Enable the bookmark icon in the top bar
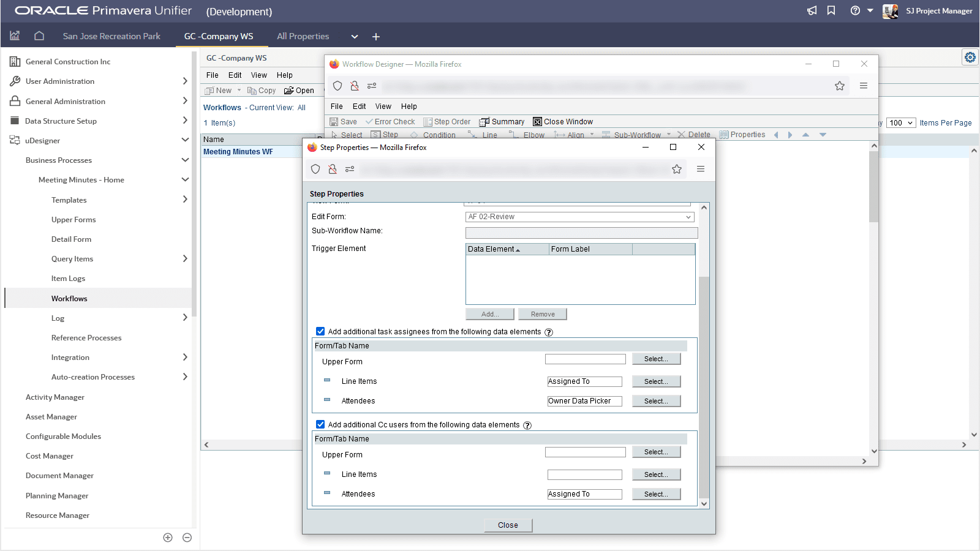This screenshot has height=551, width=980. click(x=831, y=10)
